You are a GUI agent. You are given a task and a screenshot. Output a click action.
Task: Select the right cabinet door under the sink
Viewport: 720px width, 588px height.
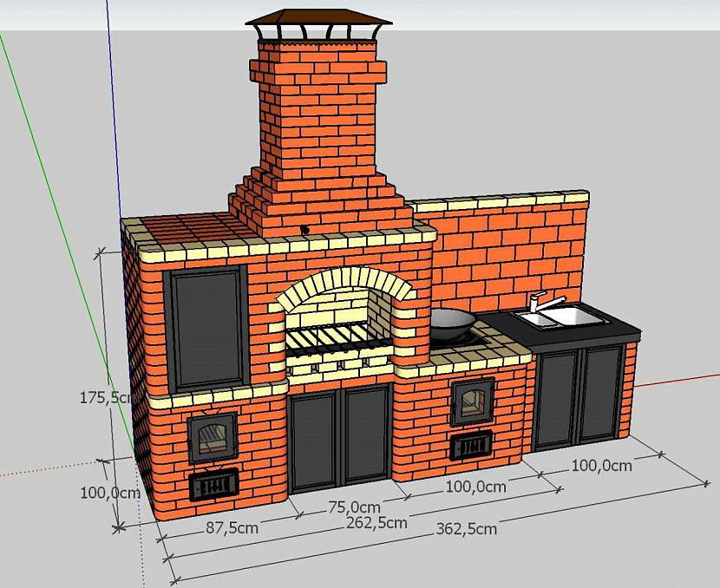(601, 394)
